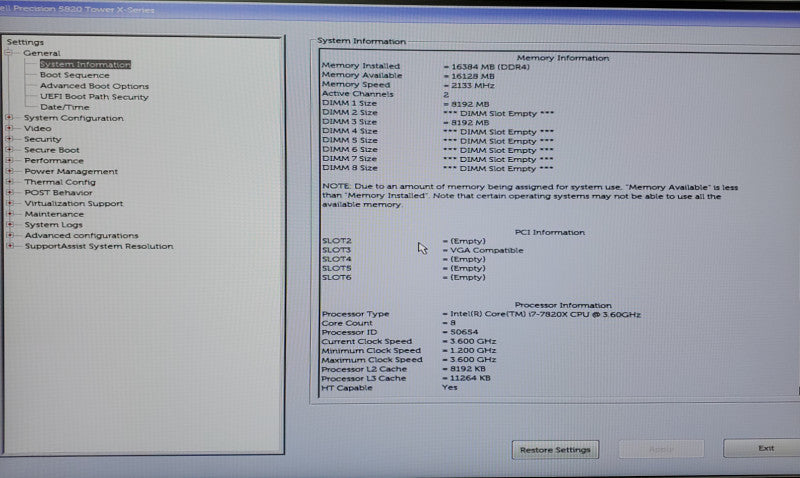Expand the System Logs node
Viewport: 800px width, 478px height.
(9, 224)
